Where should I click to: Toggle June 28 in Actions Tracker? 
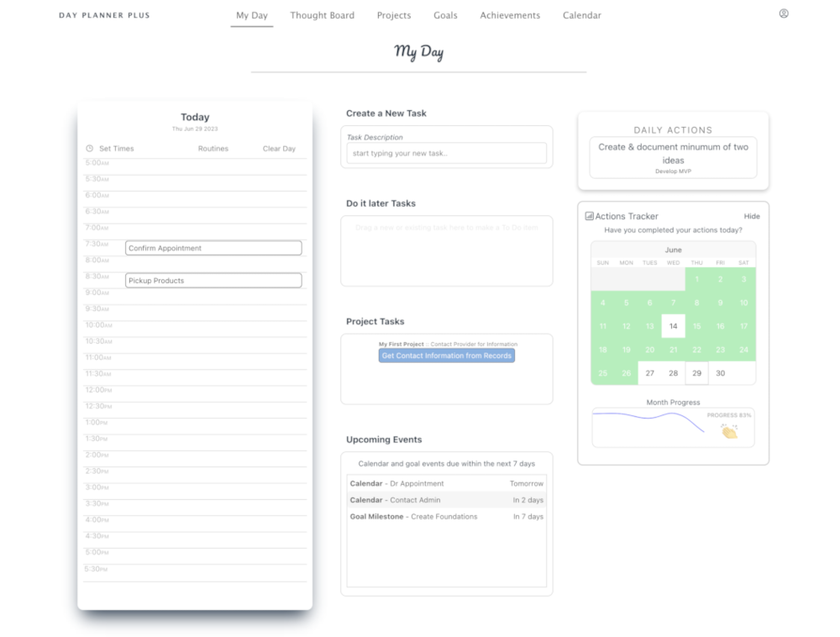[x=674, y=373]
